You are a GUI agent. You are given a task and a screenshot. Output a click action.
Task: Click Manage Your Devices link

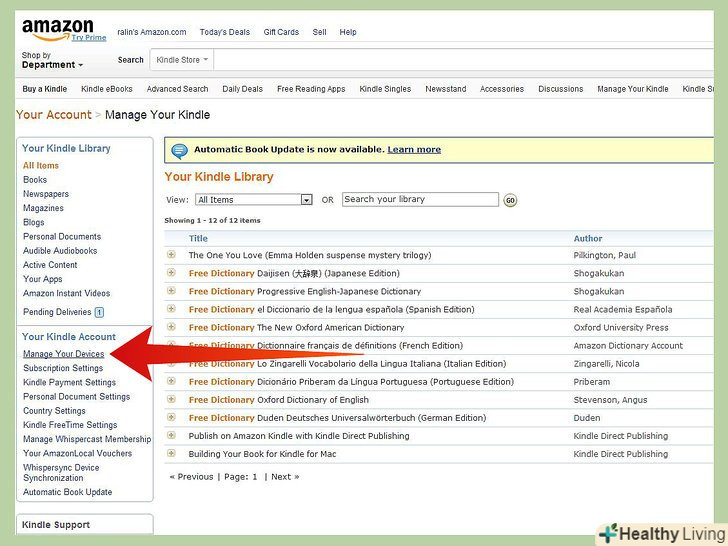point(64,354)
